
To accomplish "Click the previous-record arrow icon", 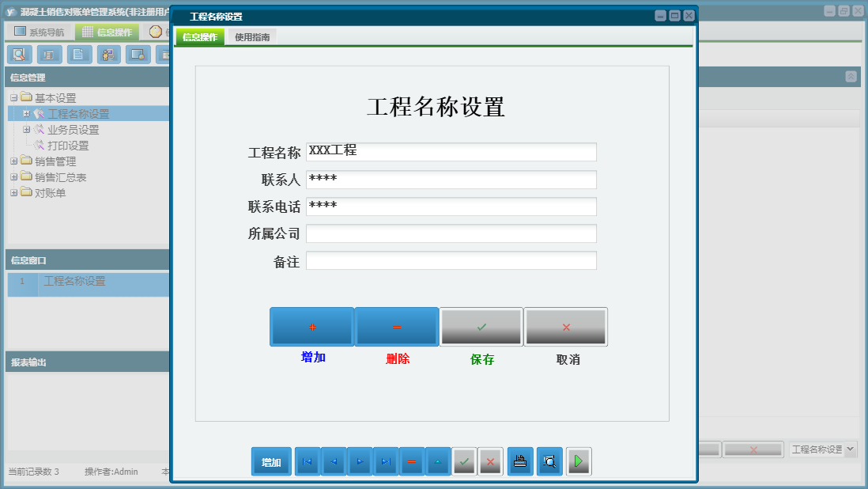I will pyautogui.click(x=333, y=461).
